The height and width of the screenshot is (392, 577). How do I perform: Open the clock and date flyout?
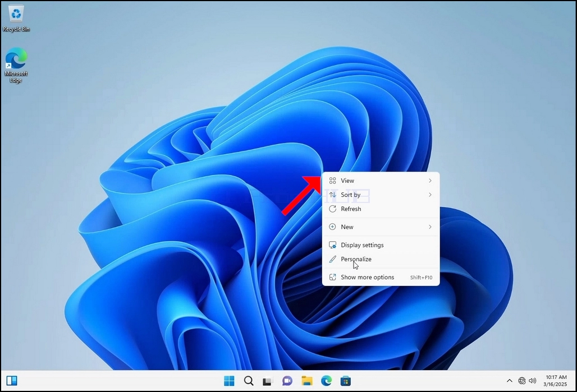point(556,381)
